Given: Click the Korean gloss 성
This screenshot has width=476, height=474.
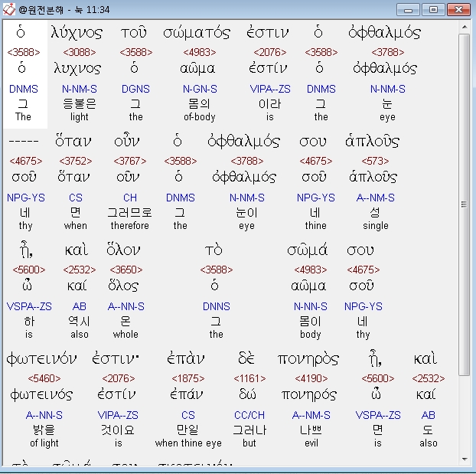Looking at the screenshot, I should pos(375,212).
